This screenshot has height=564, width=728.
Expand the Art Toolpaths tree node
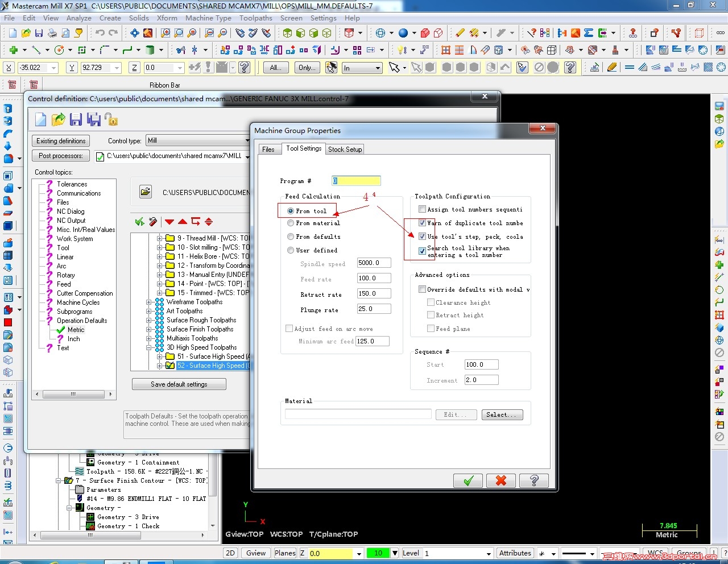(x=149, y=311)
